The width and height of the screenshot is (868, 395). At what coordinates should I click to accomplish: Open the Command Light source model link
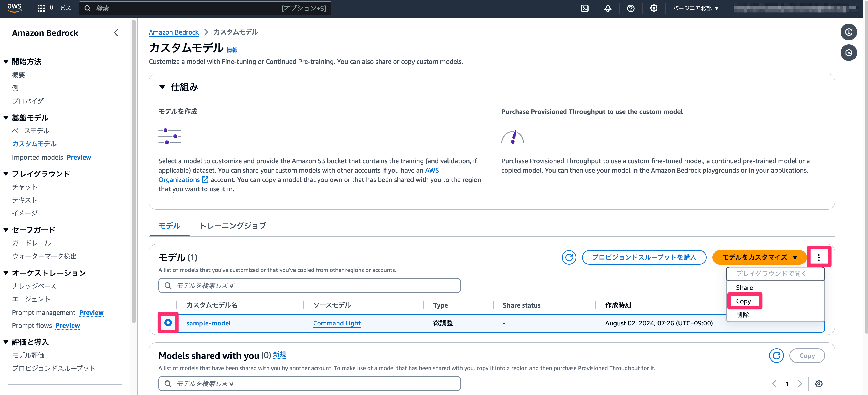click(x=337, y=323)
